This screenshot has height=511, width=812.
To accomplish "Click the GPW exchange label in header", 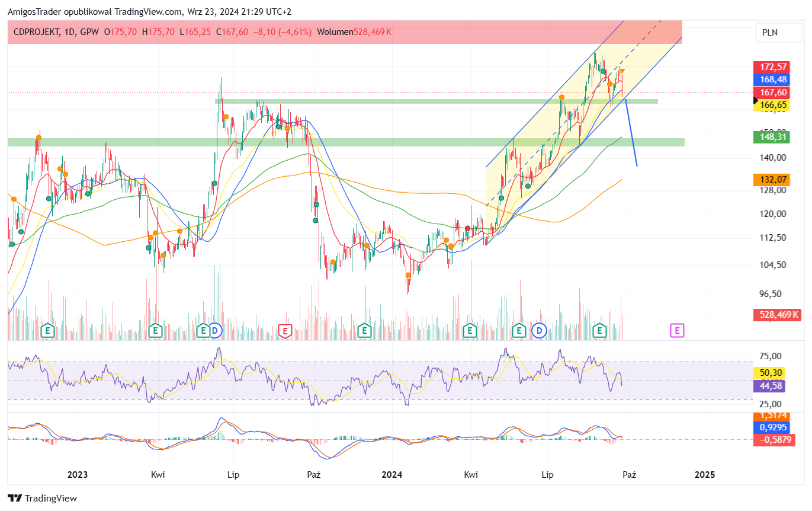I will [89, 32].
